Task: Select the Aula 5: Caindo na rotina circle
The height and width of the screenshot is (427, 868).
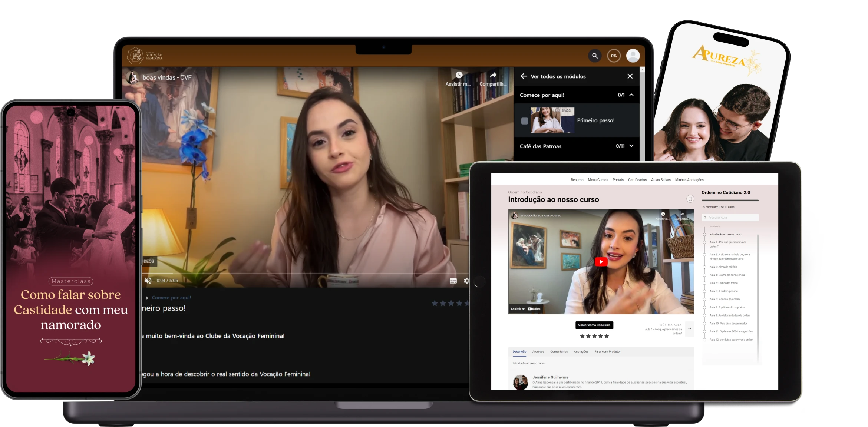Action: pos(704,283)
